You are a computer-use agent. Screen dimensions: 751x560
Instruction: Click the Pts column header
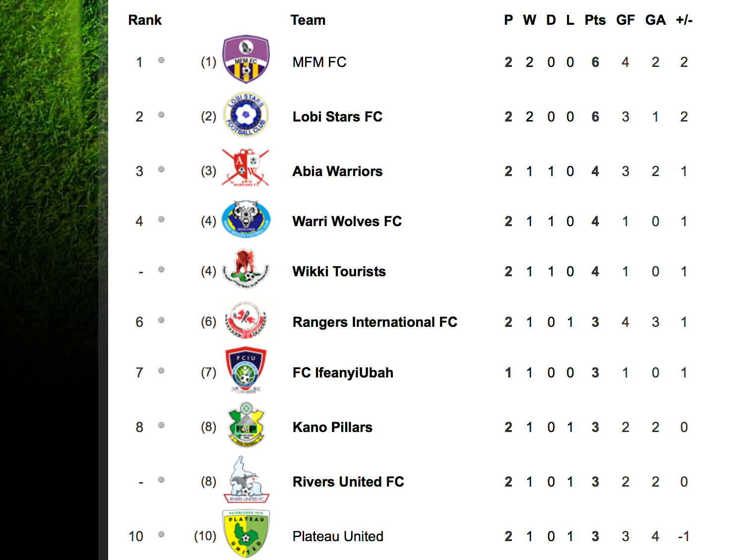(595, 20)
